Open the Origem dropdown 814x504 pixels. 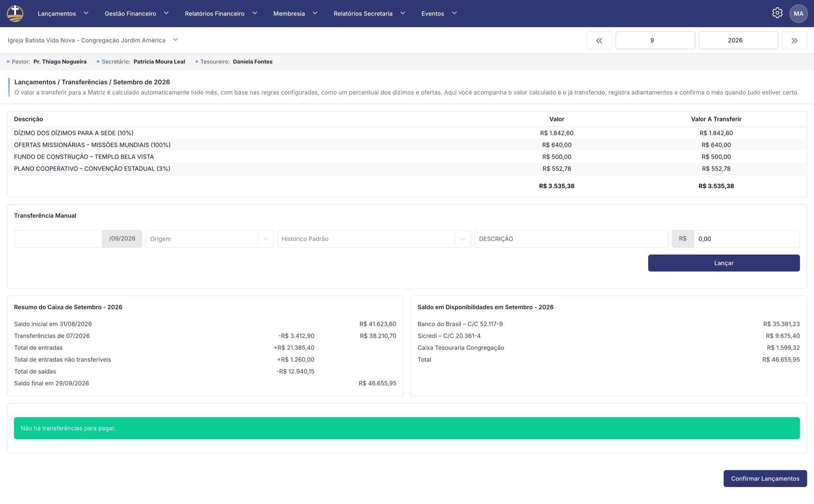tap(210, 239)
